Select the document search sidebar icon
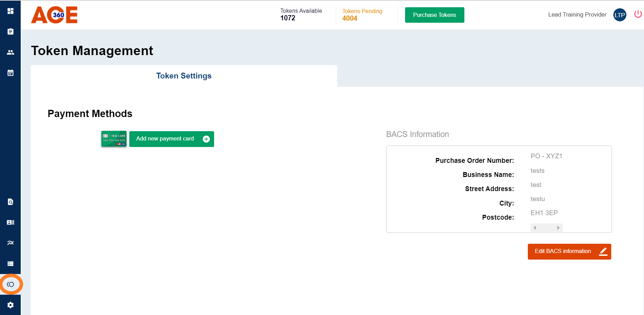This screenshot has width=644, height=315. click(x=10, y=201)
